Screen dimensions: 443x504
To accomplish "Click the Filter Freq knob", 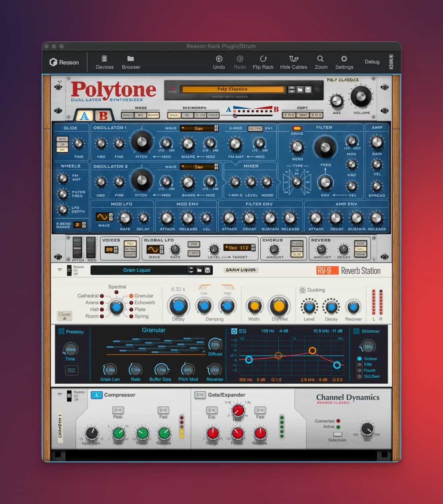I will click(x=325, y=148).
